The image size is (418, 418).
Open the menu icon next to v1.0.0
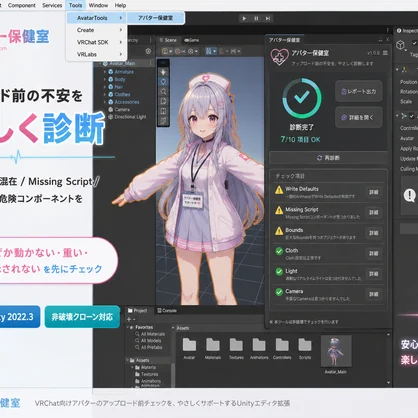tap(385, 53)
